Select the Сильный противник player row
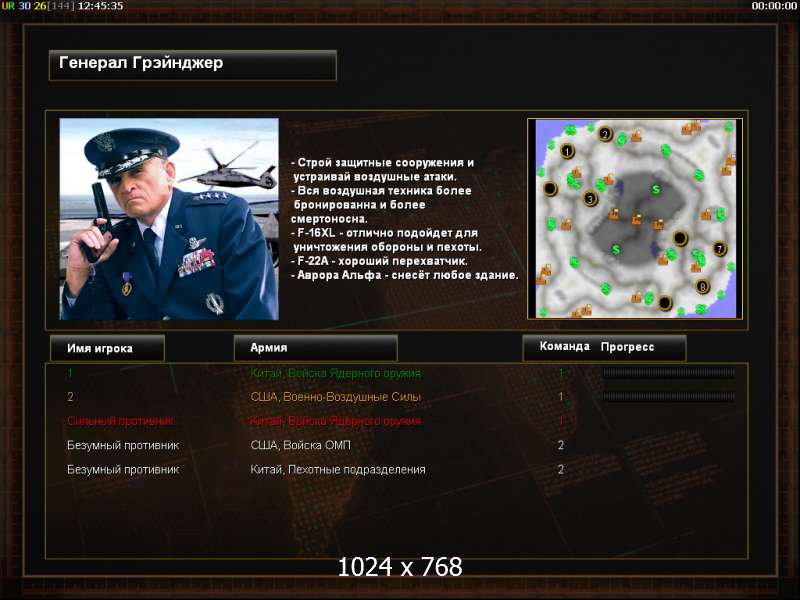The width and height of the screenshot is (800, 600). 120,421
